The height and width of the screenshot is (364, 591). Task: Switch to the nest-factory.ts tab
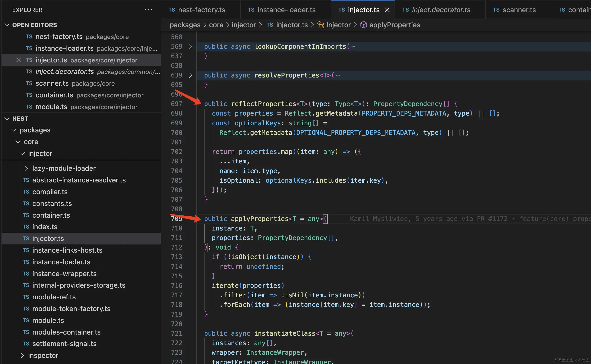(x=201, y=10)
